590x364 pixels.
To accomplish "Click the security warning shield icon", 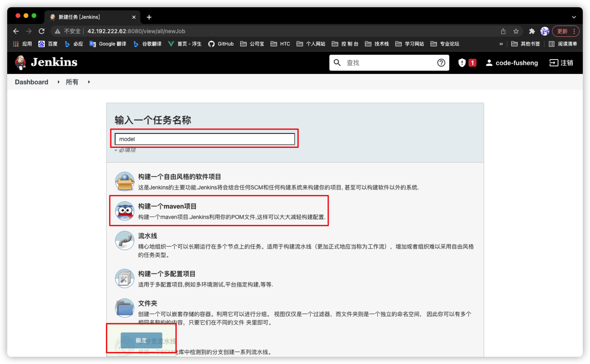I will [462, 63].
